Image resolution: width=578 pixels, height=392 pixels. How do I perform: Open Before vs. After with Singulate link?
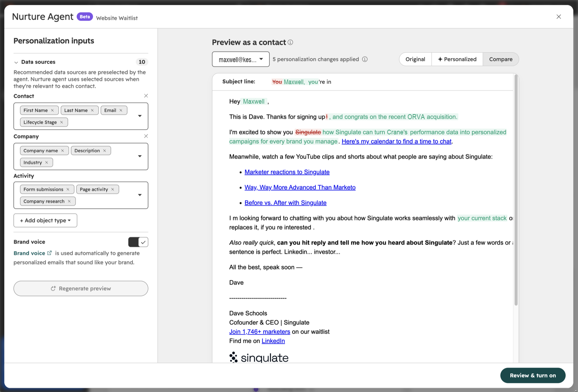coord(285,203)
